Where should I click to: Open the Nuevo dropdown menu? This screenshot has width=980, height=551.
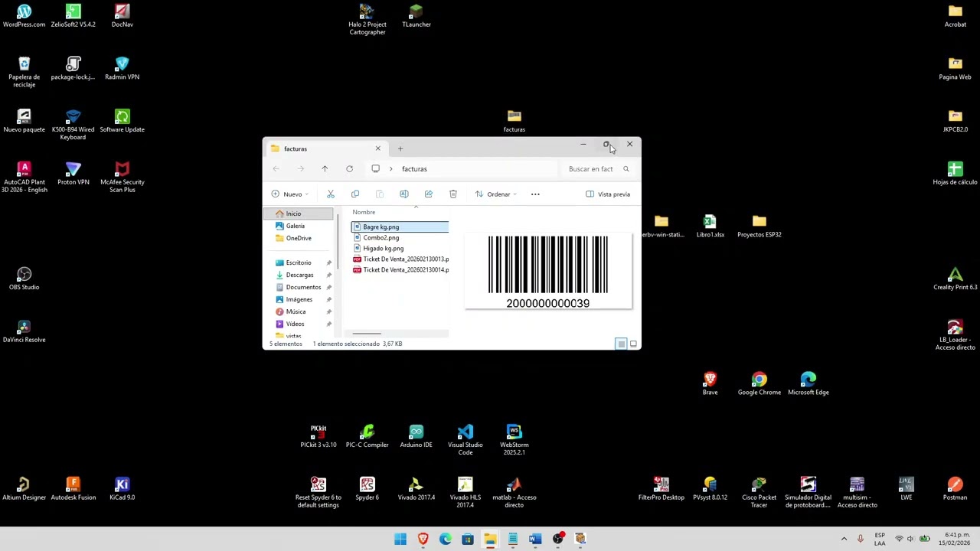pyautogui.click(x=291, y=194)
